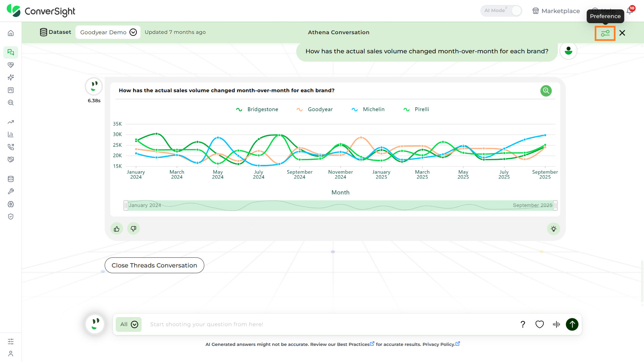Open the notifications bell
Viewport: 644px width, 362px height.
coord(630,11)
